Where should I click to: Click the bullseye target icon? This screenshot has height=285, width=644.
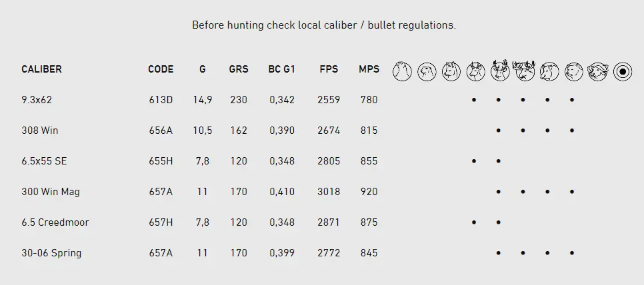coord(622,71)
